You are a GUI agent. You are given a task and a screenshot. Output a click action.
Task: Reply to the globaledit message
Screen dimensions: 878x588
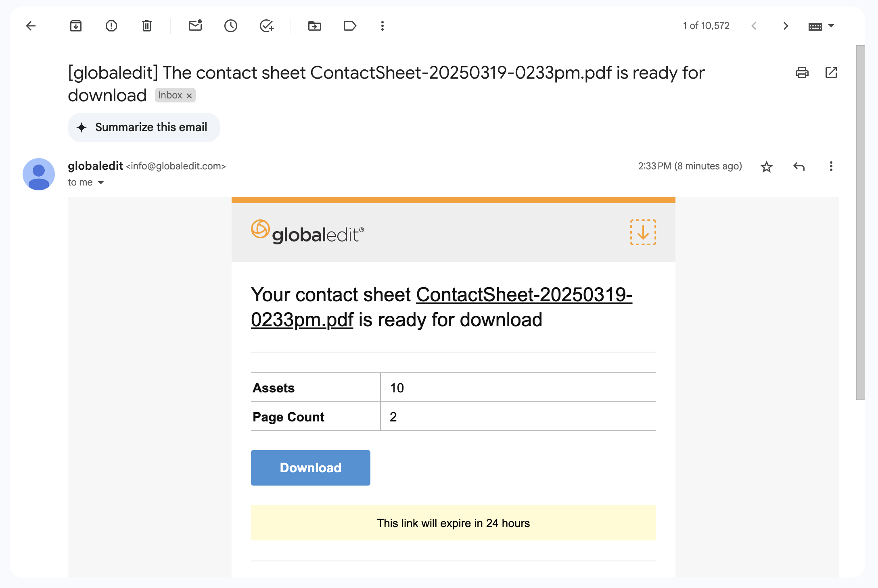pos(799,166)
